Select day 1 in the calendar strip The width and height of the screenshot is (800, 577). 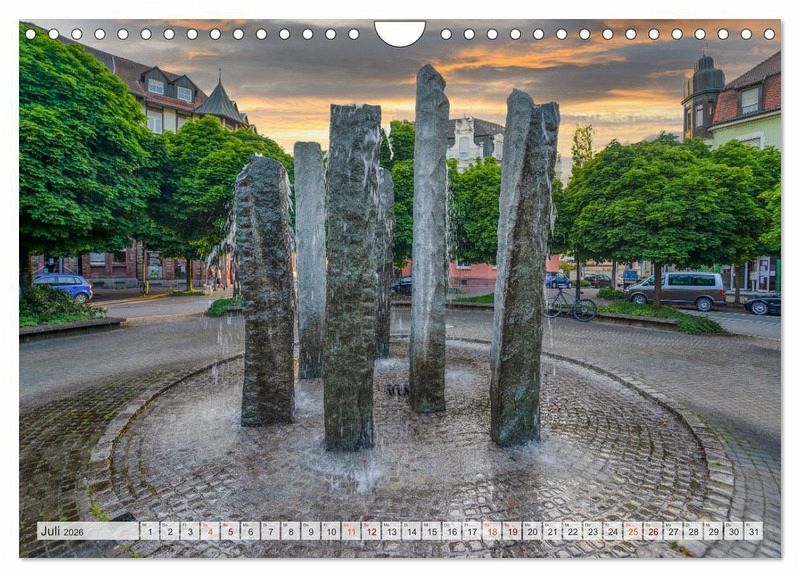[149, 531]
